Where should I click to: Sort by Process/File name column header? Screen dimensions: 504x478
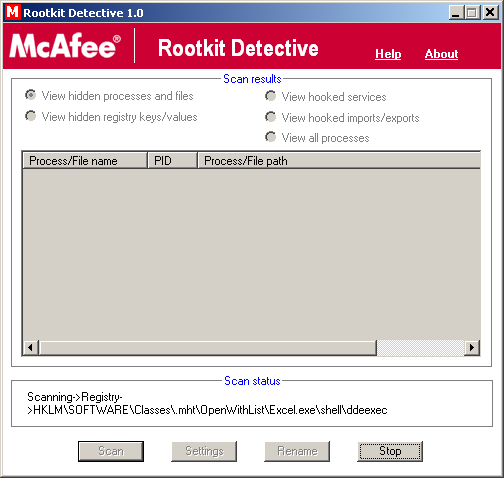[x=85, y=161]
